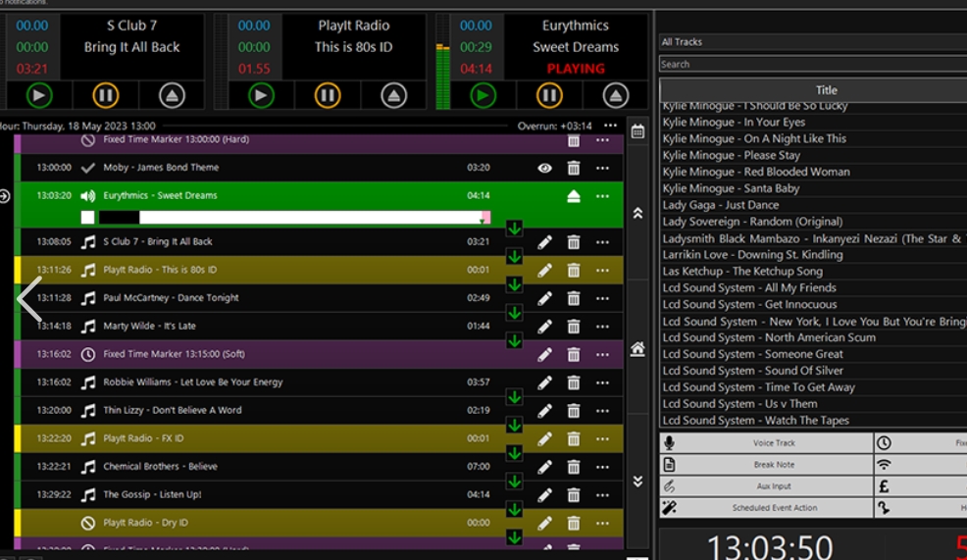Viewport: 967px width, 560px height.
Task: Pause the Eurythmics Sweet Dreams deck
Action: click(549, 95)
